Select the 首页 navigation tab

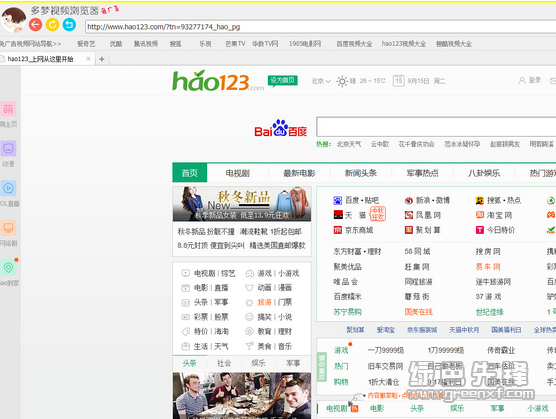(190, 173)
